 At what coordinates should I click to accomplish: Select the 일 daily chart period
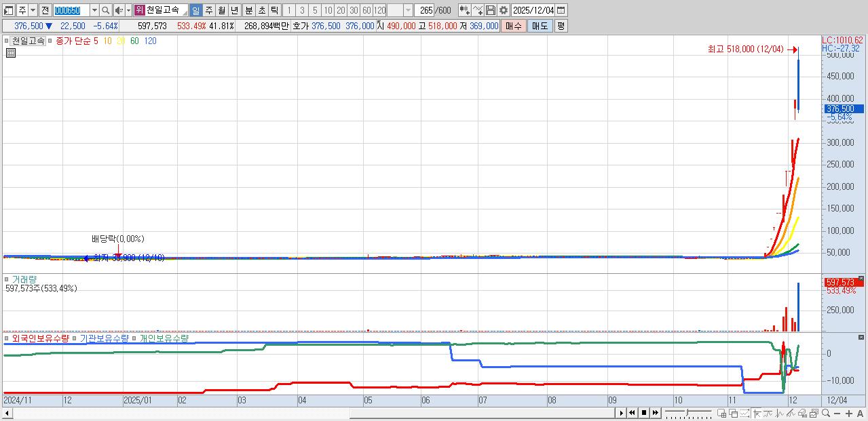coord(195,10)
